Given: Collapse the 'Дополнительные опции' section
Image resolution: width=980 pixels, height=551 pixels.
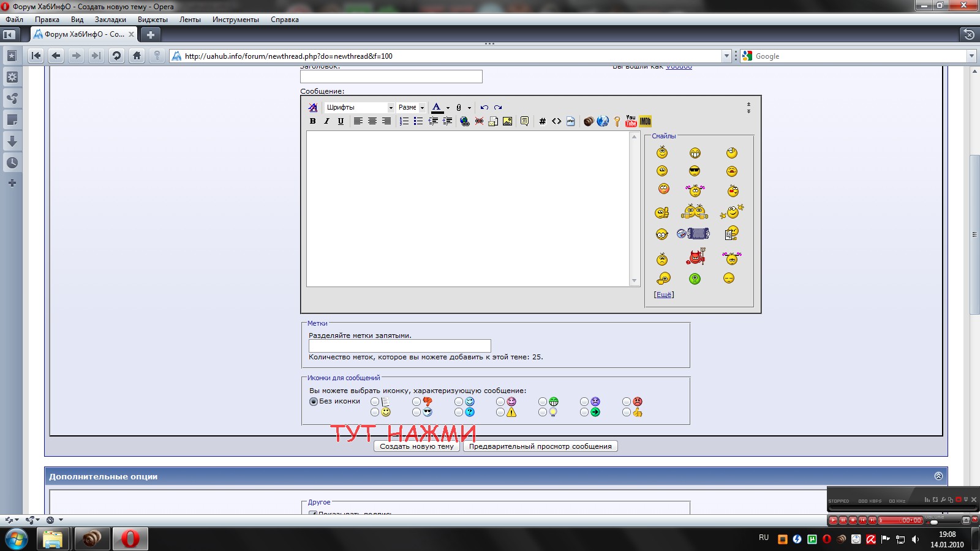Looking at the screenshot, I should click(x=938, y=476).
